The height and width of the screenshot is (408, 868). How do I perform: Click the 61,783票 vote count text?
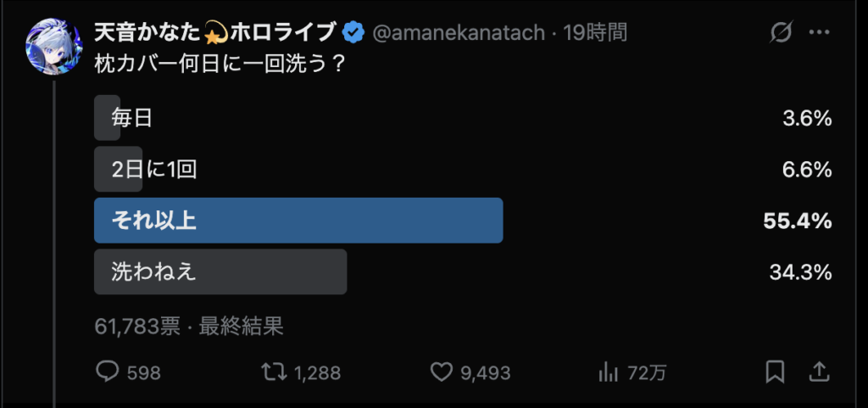tap(137, 326)
